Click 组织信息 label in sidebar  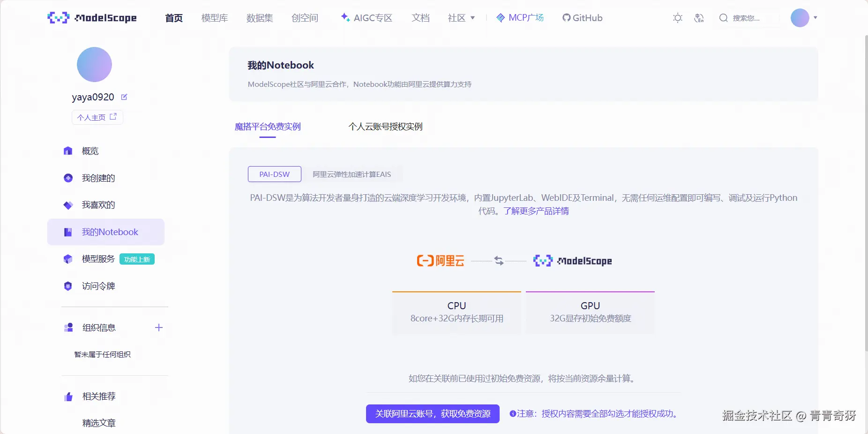[x=99, y=327]
